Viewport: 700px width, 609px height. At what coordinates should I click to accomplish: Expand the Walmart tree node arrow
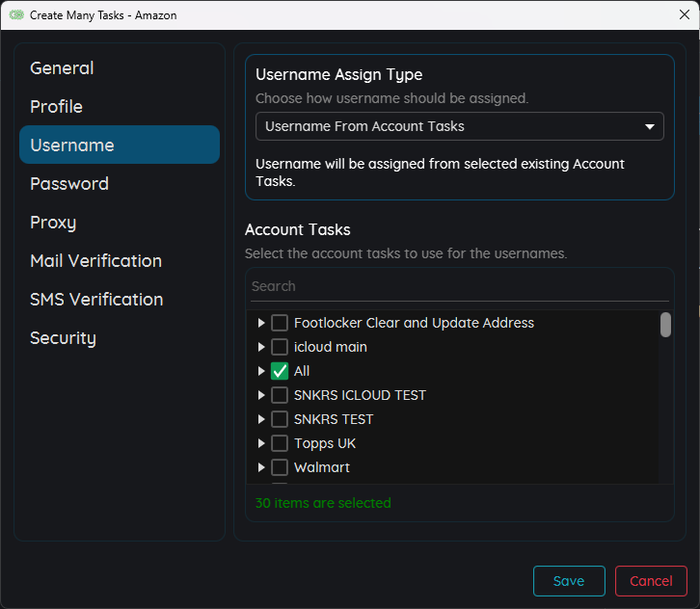(261, 467)
